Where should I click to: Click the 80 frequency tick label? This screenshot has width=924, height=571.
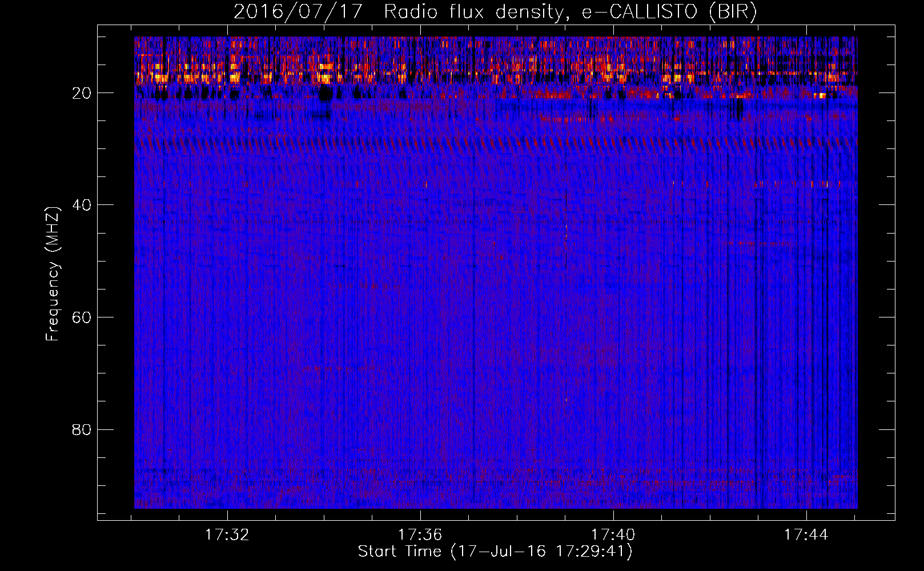coord(82,429)
